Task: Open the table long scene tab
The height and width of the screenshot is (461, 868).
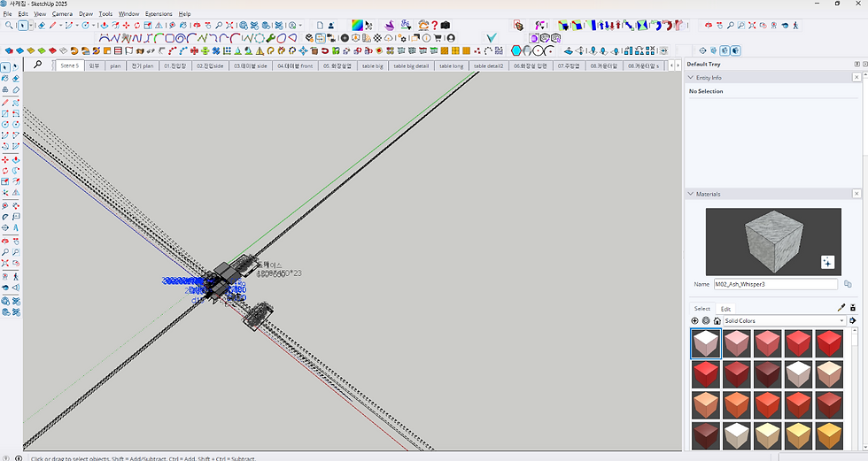Action: (x=451, y=65)
